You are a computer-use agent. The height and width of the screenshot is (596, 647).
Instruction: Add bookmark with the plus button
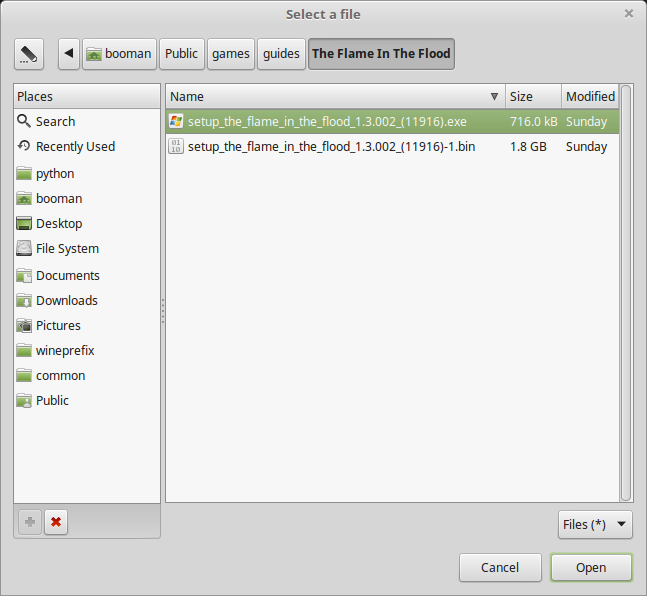30,522
